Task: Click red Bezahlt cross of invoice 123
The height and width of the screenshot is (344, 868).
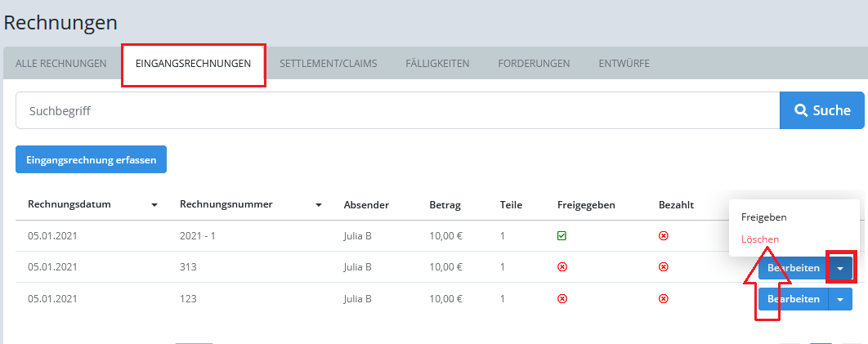Action: tap(663, 298)
